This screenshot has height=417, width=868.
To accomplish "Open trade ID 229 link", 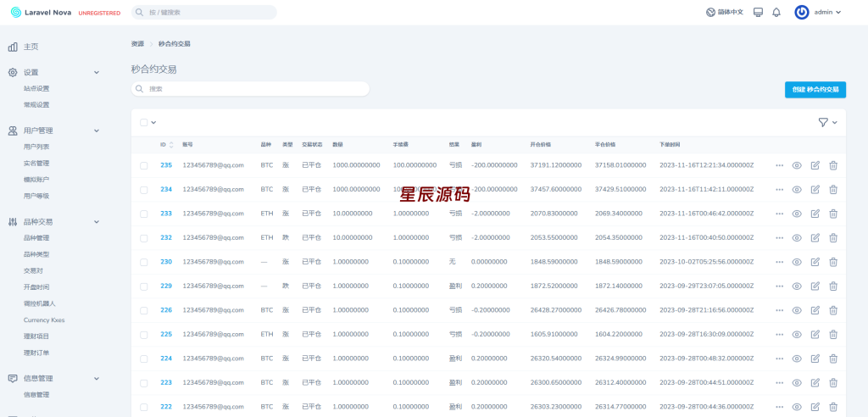I will pyautogui.click(x=166, y=286).
